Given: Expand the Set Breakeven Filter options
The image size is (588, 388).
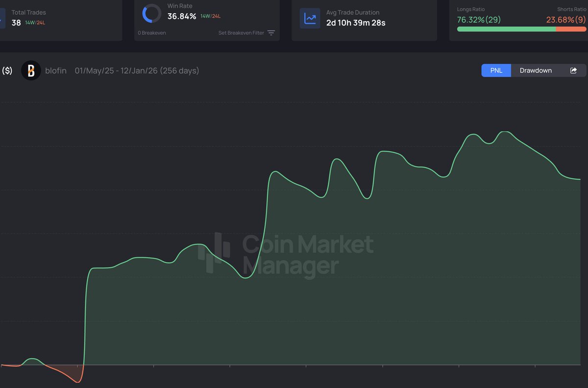Looking at the screenshot, I should 271,33.
